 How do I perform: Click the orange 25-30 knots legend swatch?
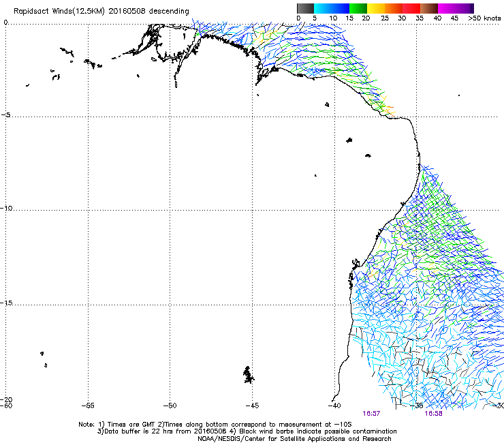(x=394, y=8)
